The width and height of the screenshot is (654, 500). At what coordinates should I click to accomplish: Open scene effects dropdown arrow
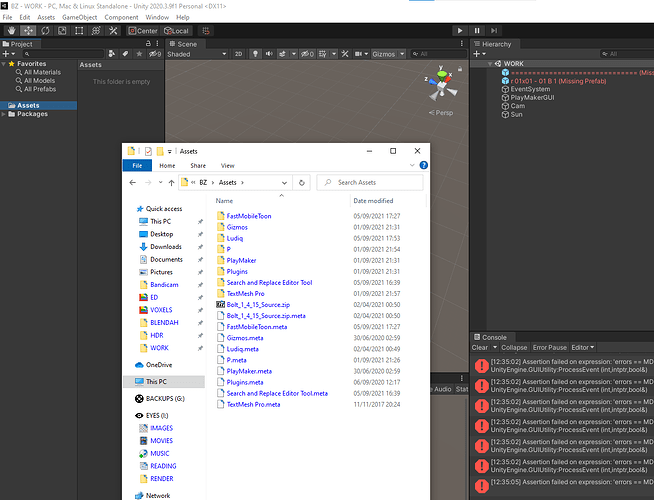coord(294,54)
